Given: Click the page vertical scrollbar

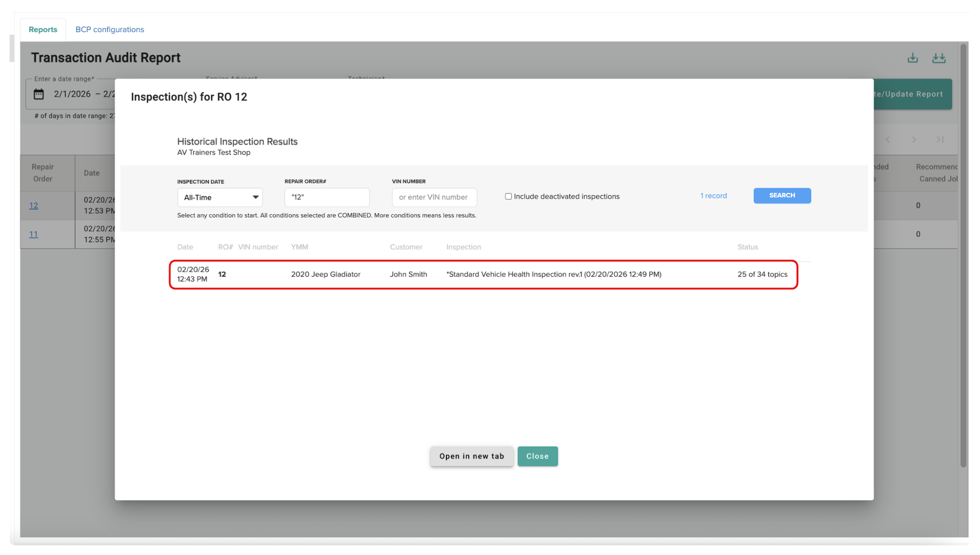Looking at the screenshot, I should [963, 254].
